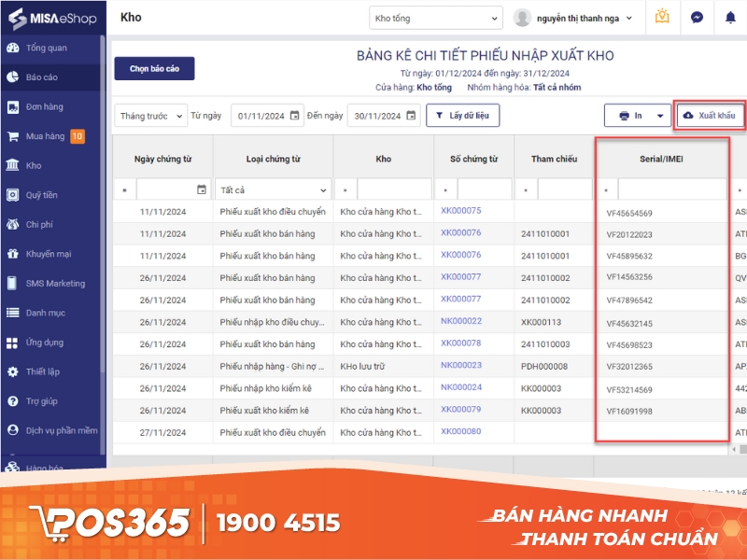Screen dimensions: 747x560
Task: Click the In print button
Action: click(x=629, y=116)
